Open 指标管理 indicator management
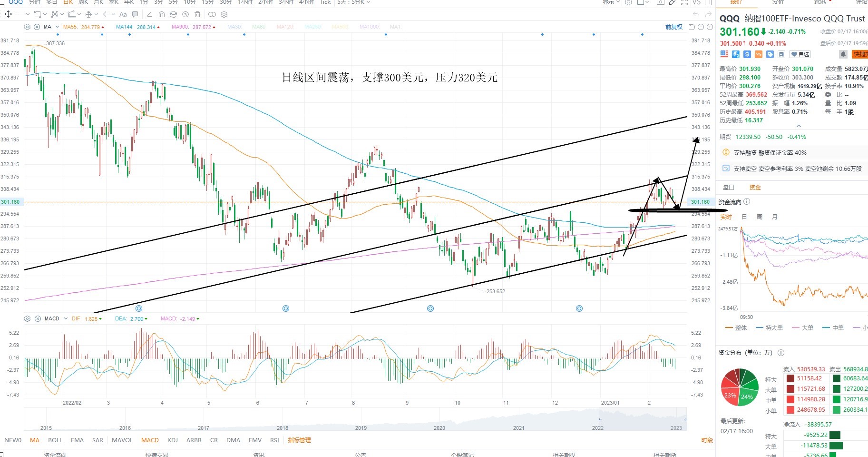 pos(299,440)
